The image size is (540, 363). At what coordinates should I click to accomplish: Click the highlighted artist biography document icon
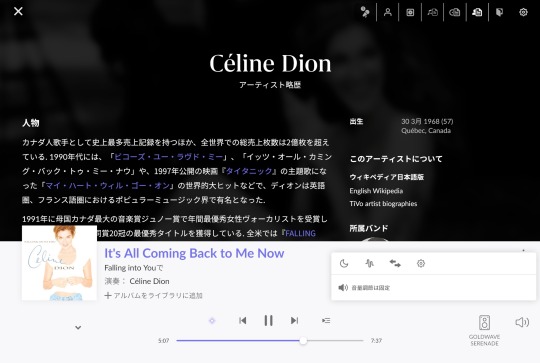(x=477, y=12)
